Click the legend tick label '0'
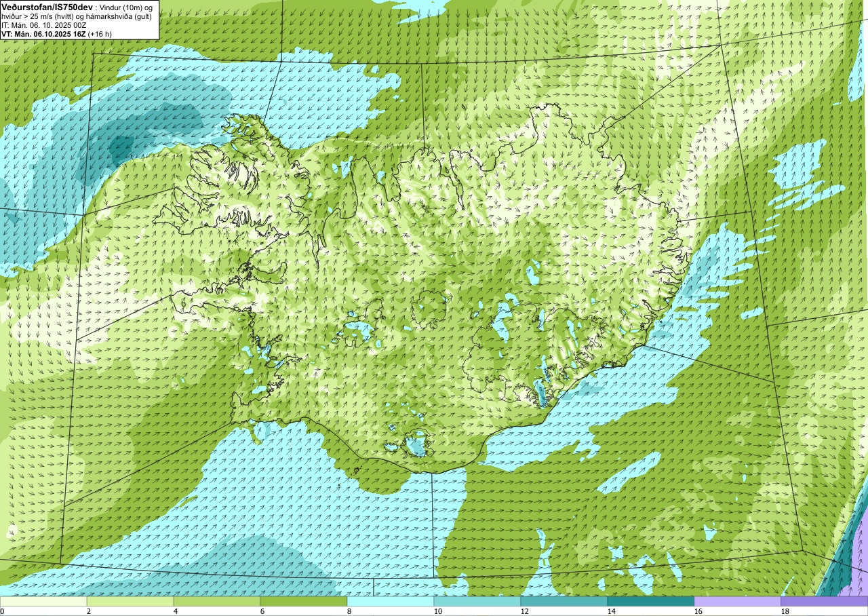868x616 pixels. (2, 611)
